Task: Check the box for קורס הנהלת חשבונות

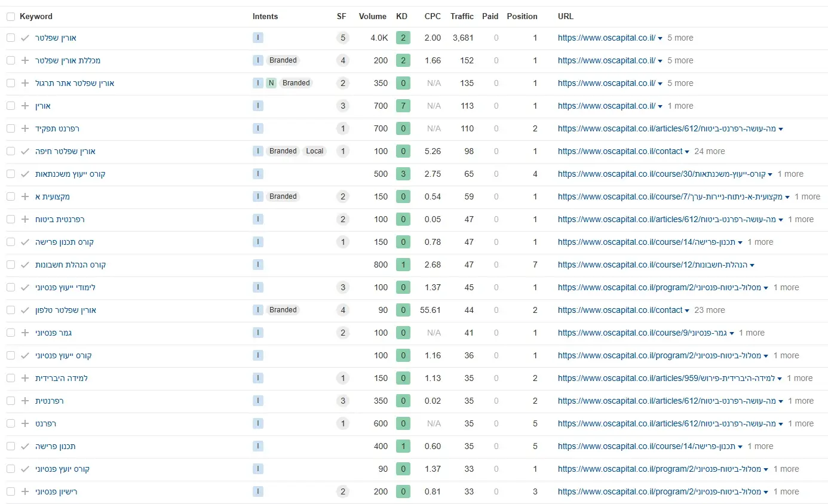Action: pyautogui.click(x=11, y=265)
